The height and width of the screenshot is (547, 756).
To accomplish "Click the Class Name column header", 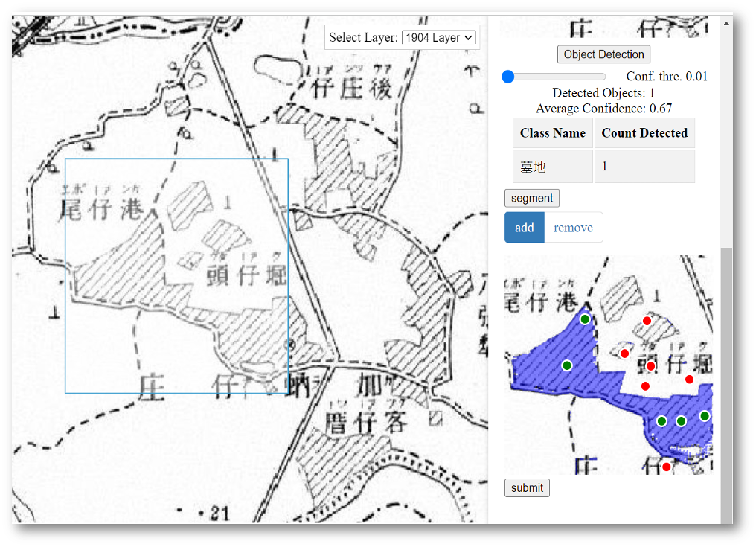I will [x=553, y=133].
